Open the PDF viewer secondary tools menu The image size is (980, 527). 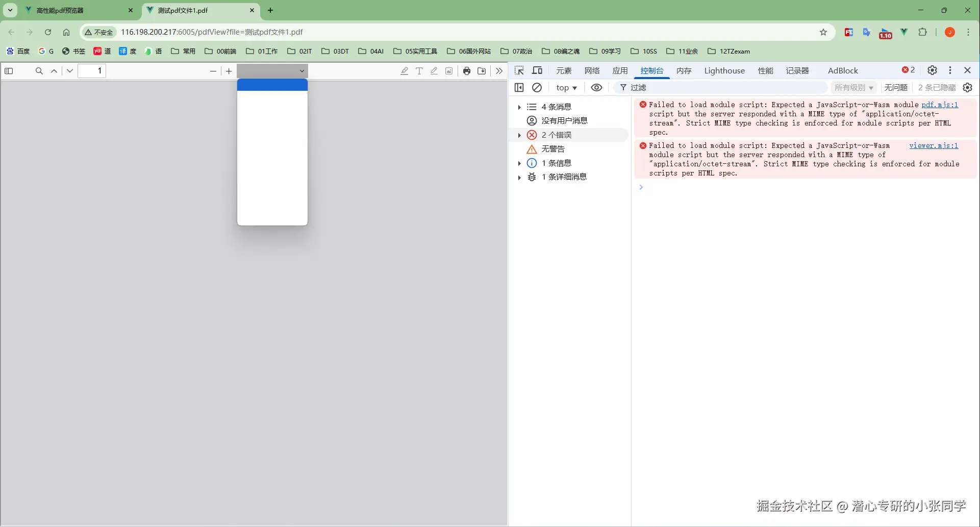point(499,71)
